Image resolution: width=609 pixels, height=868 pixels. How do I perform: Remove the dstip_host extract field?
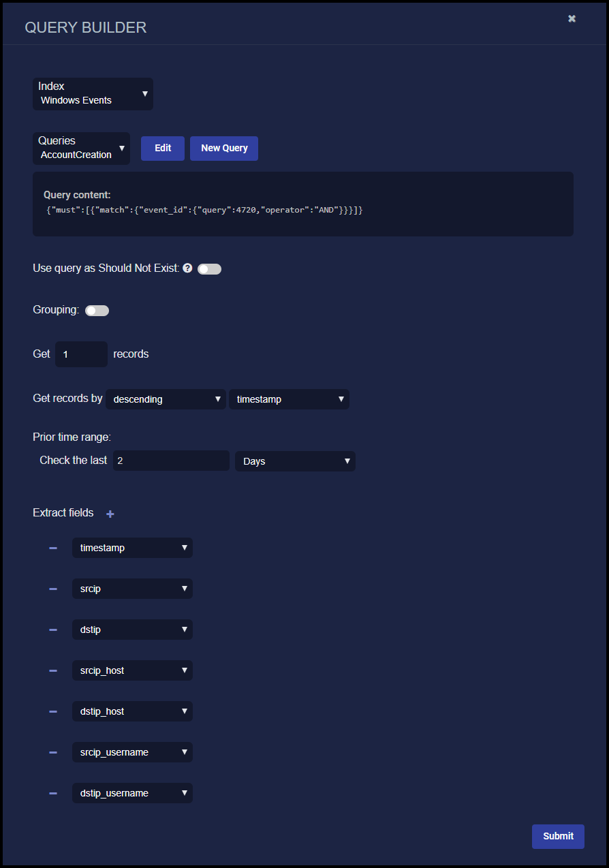[x=52, y=711]
